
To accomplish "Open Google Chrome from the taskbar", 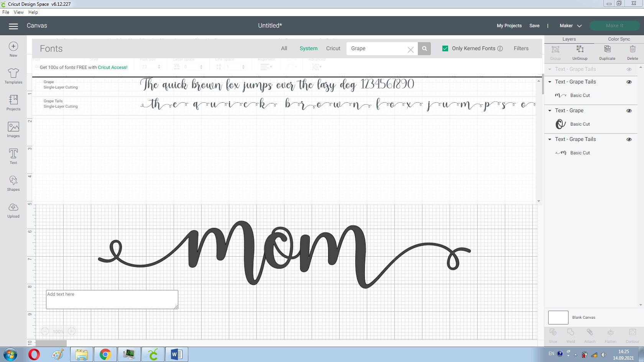I will [105, 355].
